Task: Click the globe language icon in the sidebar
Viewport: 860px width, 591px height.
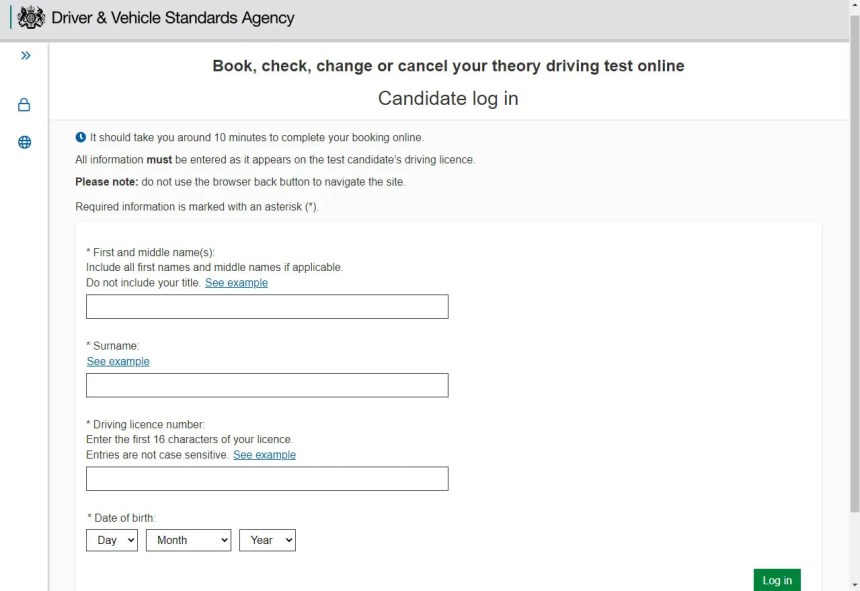Action: (x=24, y=142)
